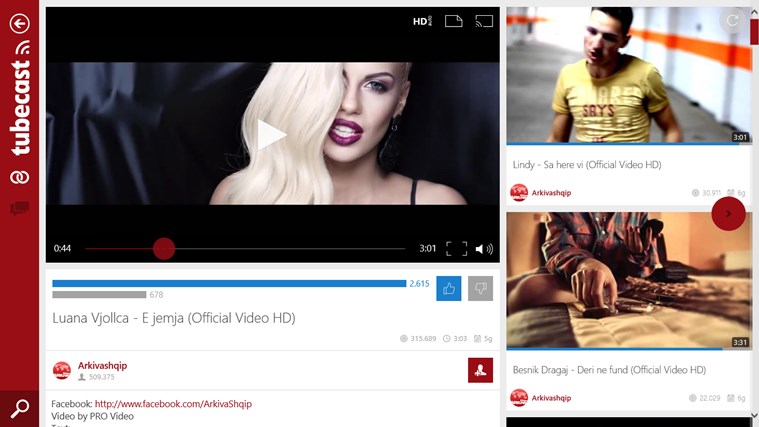Screen dimensions: 759x427
Task: Click the tubecast logo
Action: click(x=20, y=107)
